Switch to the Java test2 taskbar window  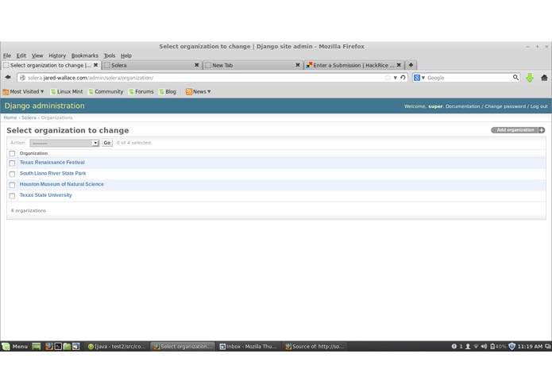tap(117, 346)
